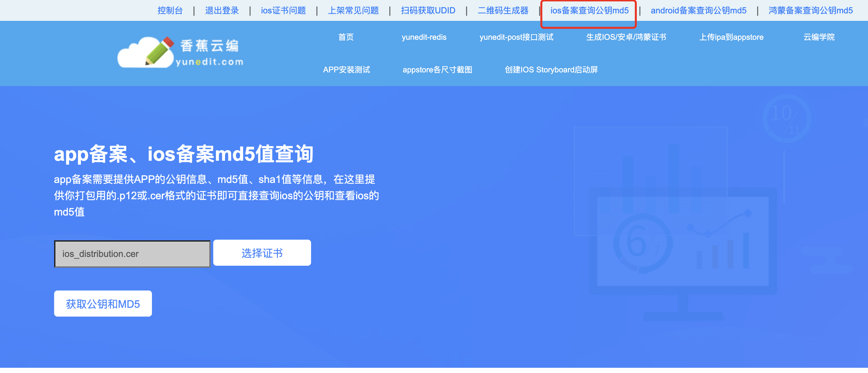Open ios证书问题 top link

(x=283, y=10)
